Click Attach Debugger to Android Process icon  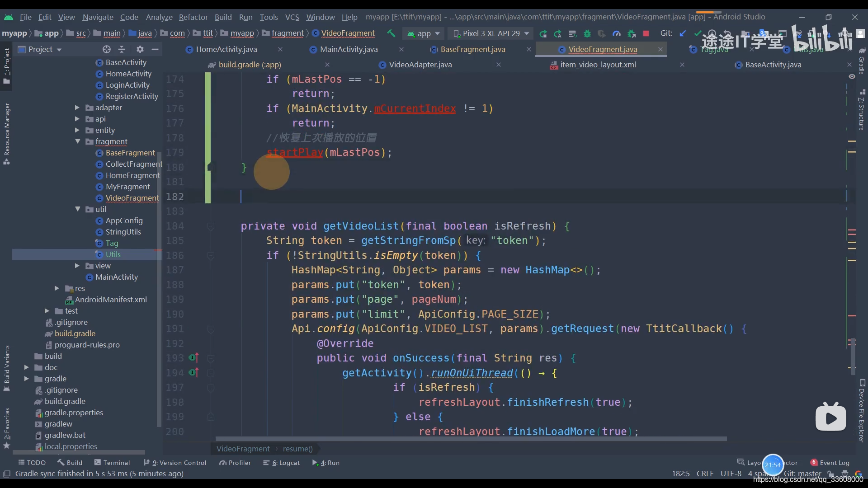click(x=632, y=33)
